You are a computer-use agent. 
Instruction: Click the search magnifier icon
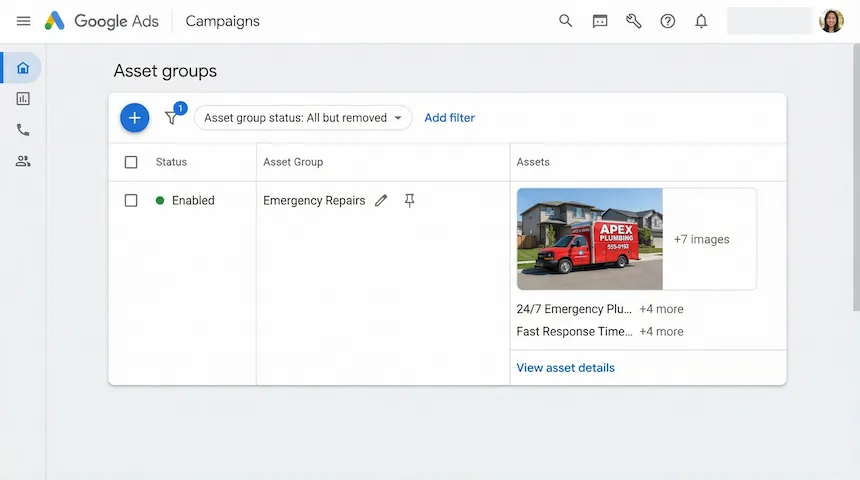pyautogui.click(x=566, y=21)
